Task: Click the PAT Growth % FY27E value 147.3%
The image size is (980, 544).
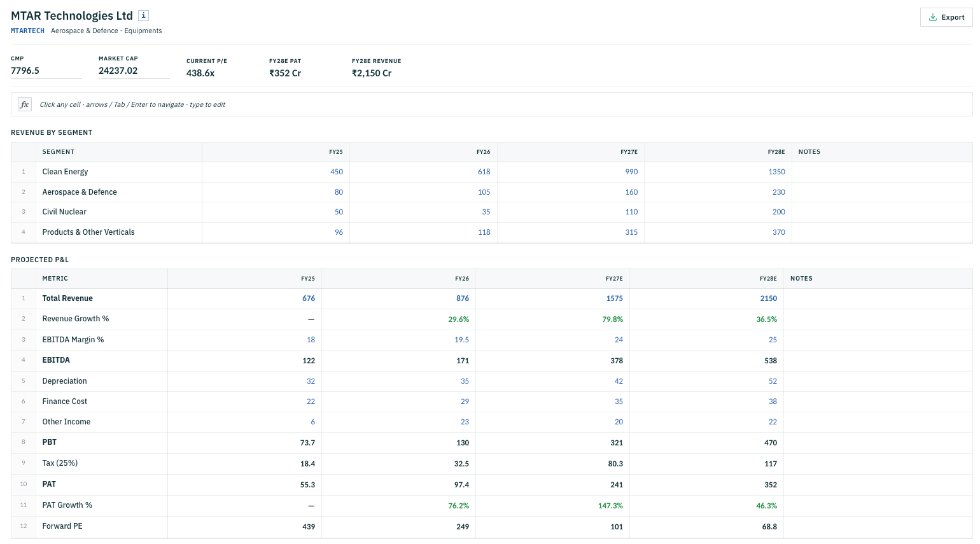Action: [x=610, y=506]
